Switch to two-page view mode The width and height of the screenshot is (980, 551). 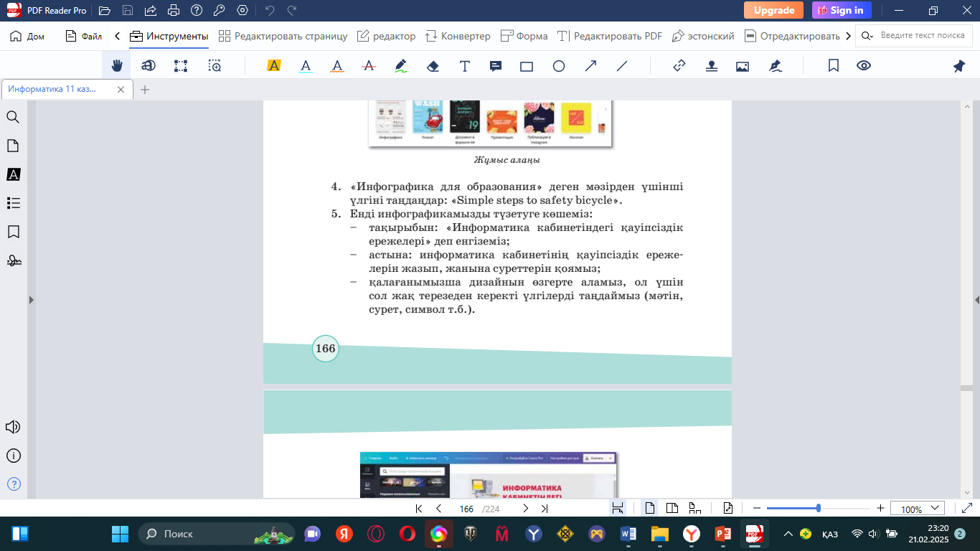pyautogui.click(x=672, y=508)
